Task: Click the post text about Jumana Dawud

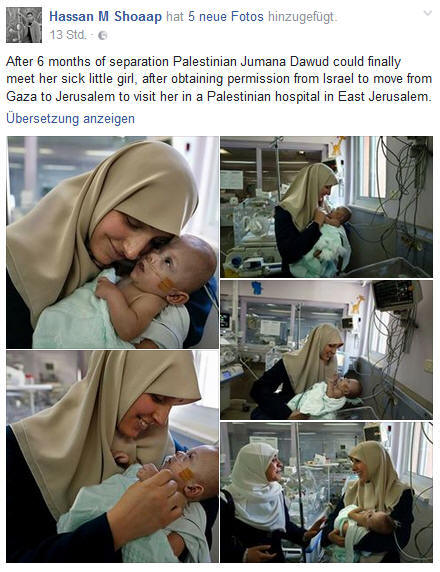Action: click(x=219, y=79)
